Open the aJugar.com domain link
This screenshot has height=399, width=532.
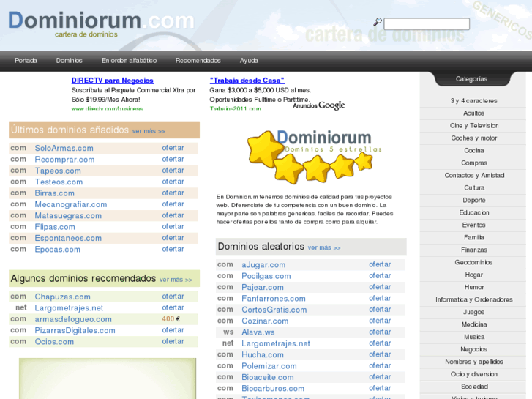263,265
